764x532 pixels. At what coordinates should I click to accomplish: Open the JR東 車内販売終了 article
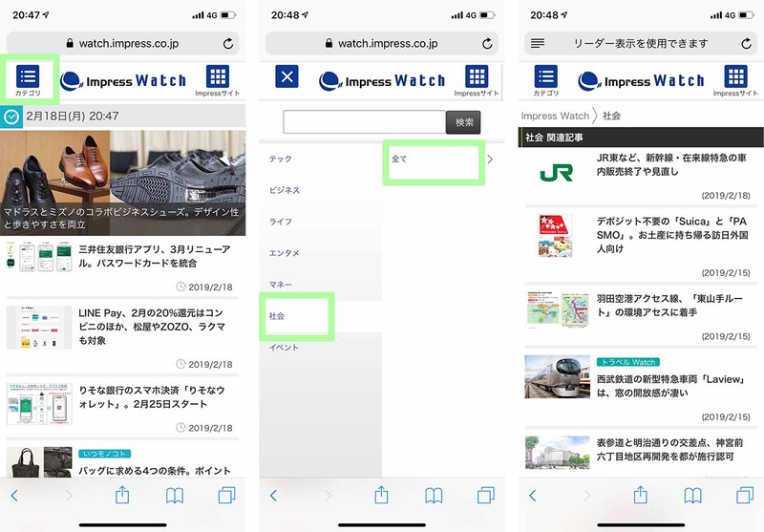click(671, 164)
